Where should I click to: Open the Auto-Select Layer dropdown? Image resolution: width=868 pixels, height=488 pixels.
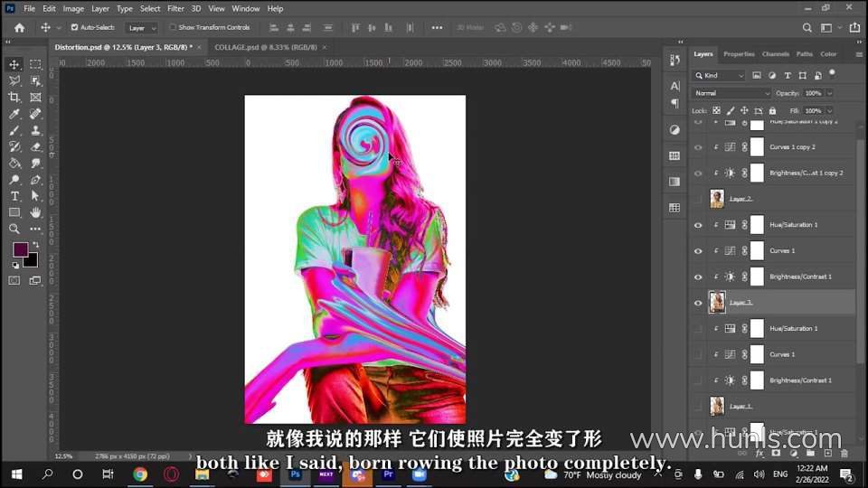click(142, 28)
